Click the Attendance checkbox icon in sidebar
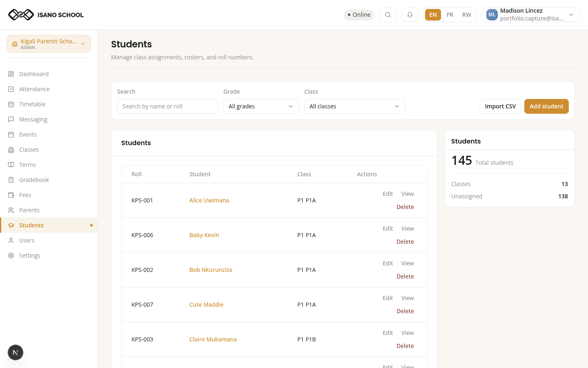The height and width of the screenshot is (368, 588). click(x=11, y=89)
